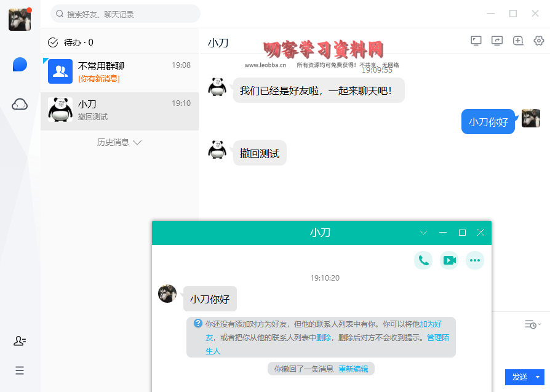550x392 pixels.
Task: Open the messages chat bubble icon in sidebar
Action: click(20, 65)
